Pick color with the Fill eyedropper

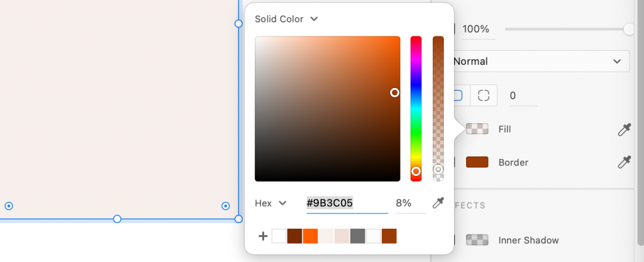pyautogui.click(x=624, y=129)
